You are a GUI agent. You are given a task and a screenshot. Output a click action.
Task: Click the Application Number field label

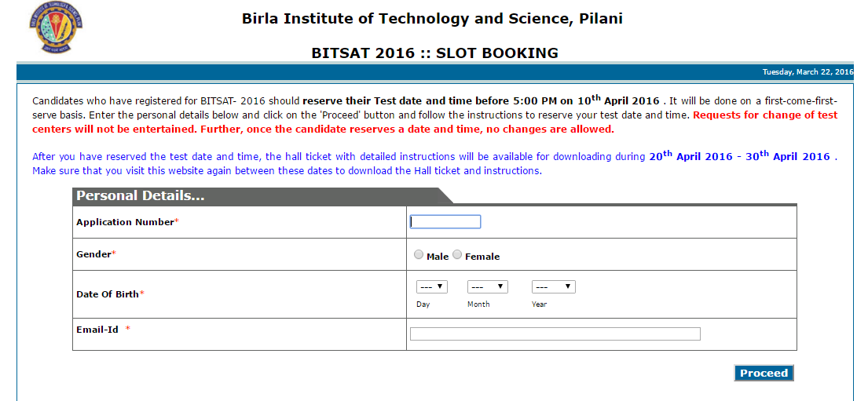(125, 222)
